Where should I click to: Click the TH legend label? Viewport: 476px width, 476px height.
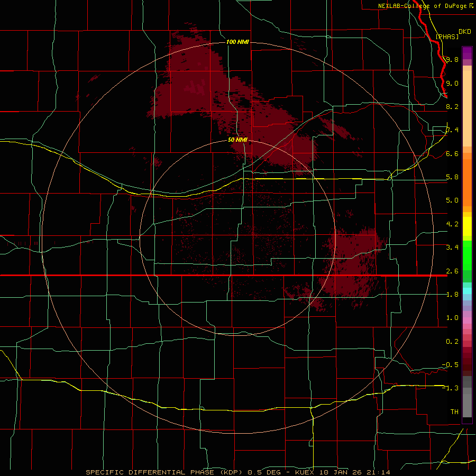[454, 412]
